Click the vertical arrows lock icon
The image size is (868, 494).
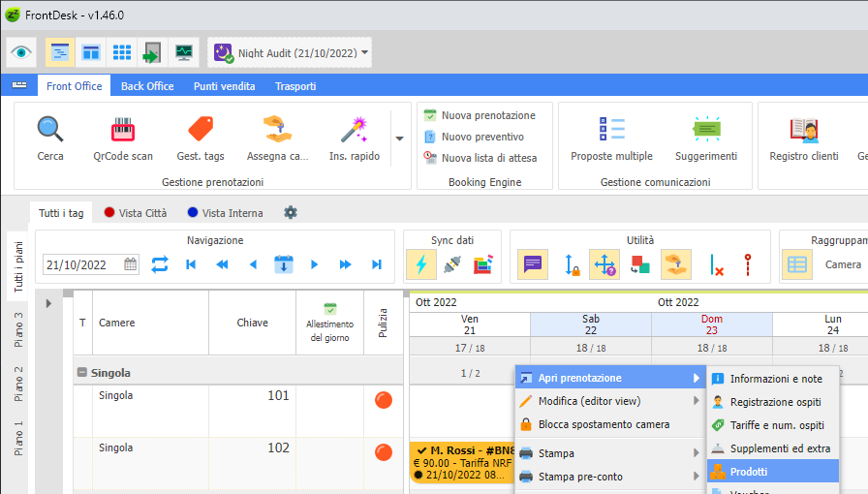[x=572, y=264]
